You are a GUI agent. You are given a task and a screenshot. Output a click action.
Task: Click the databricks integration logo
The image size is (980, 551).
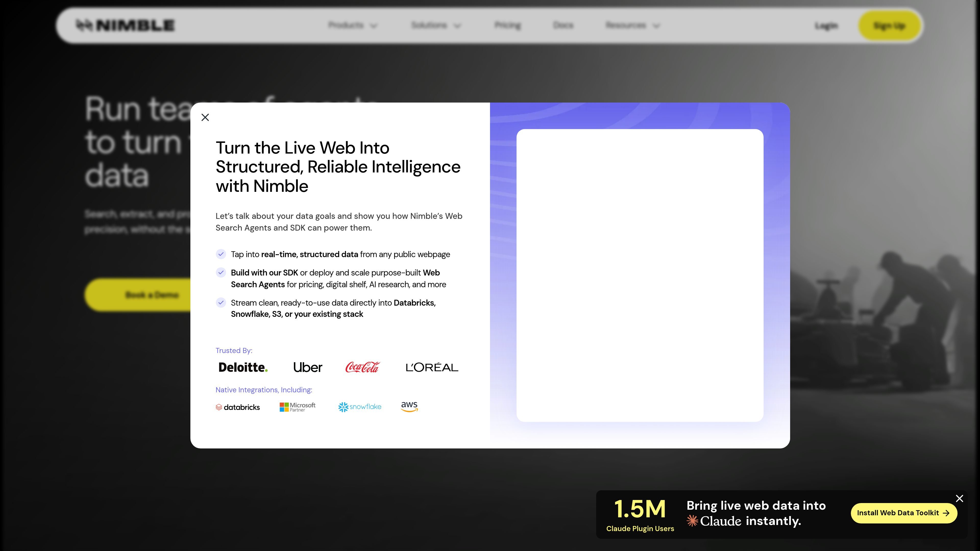(x=238, y=407)
